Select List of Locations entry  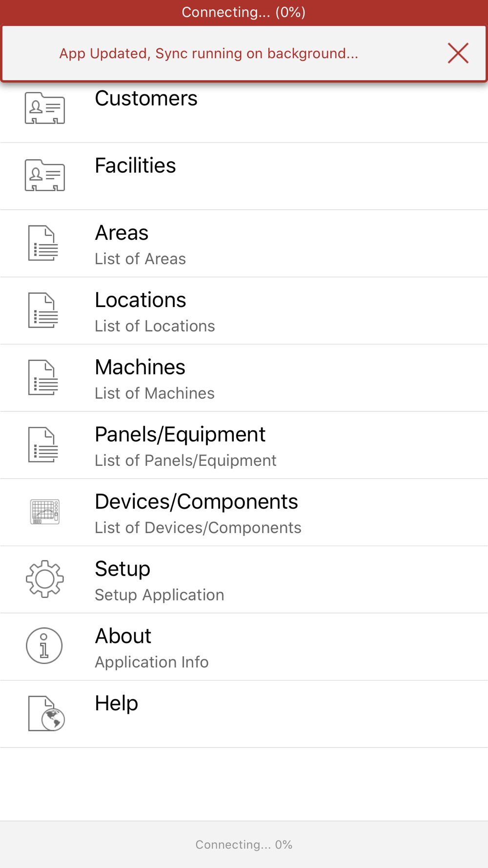(x=155, y=326)
